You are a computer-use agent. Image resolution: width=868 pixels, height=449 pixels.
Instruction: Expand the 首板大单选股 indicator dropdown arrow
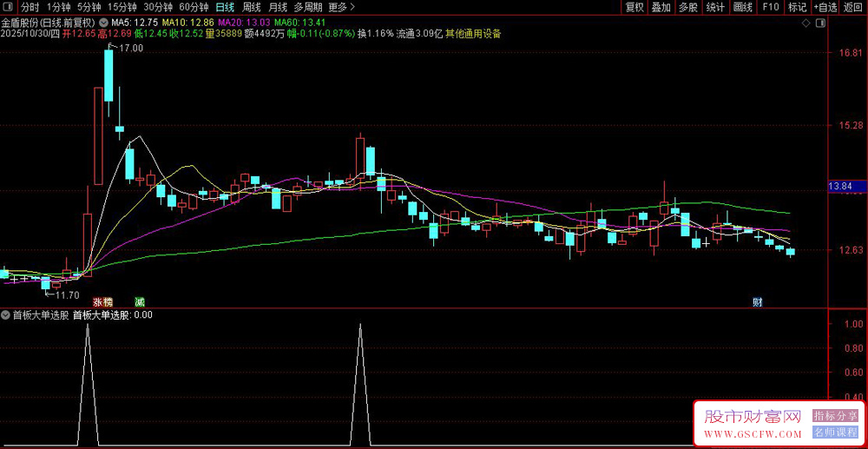[x=6, y=315]
